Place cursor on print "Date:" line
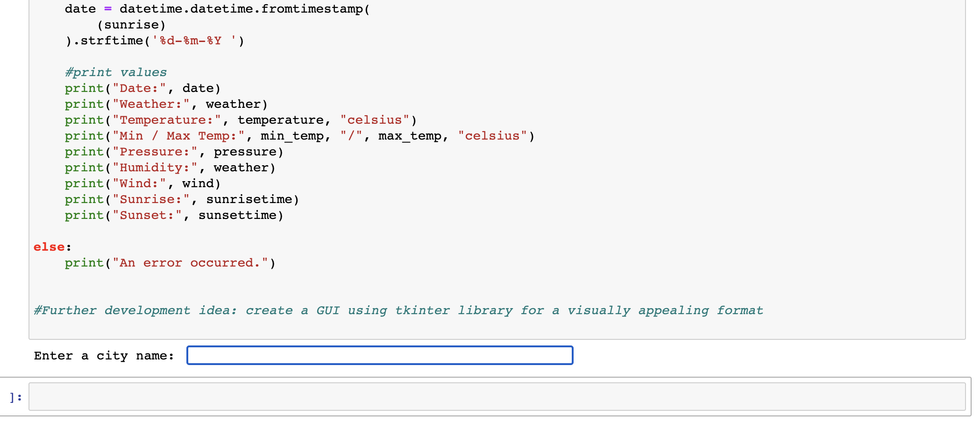 point(142,88)
